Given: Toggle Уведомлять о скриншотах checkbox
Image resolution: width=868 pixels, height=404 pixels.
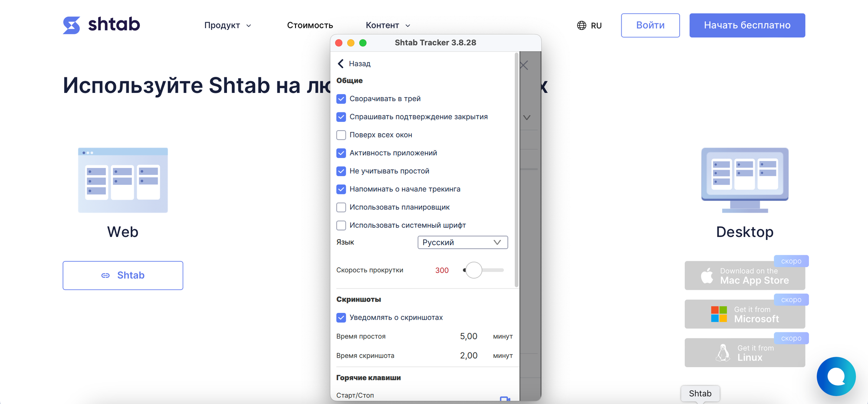Looking at the screenshot, I should (341, 318).
